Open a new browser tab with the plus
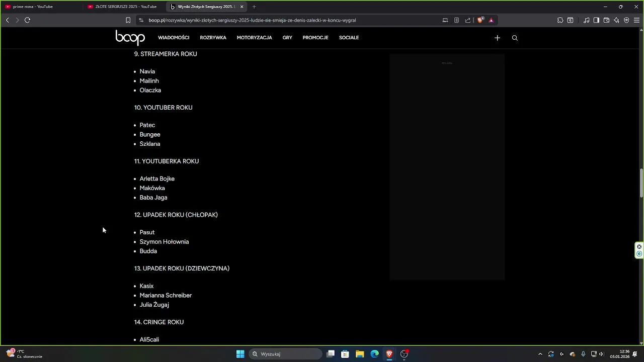Image resolution: width=644 pixels, height=362 pixels. (254, 7)
